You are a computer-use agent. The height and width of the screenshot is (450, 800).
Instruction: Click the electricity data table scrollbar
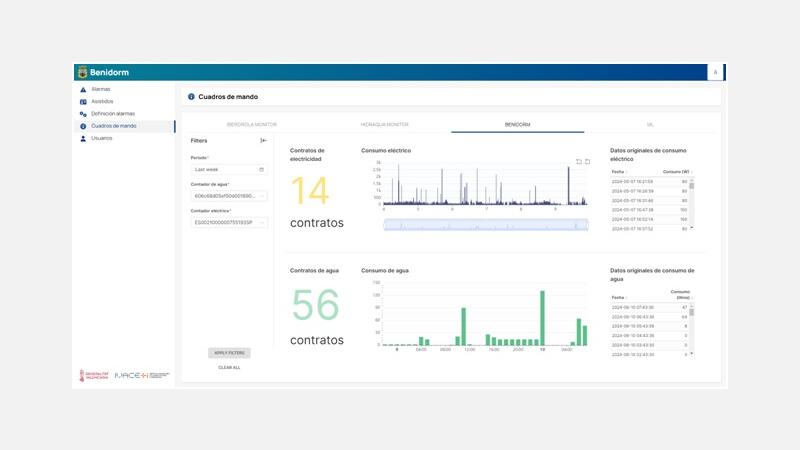point(692,204)
